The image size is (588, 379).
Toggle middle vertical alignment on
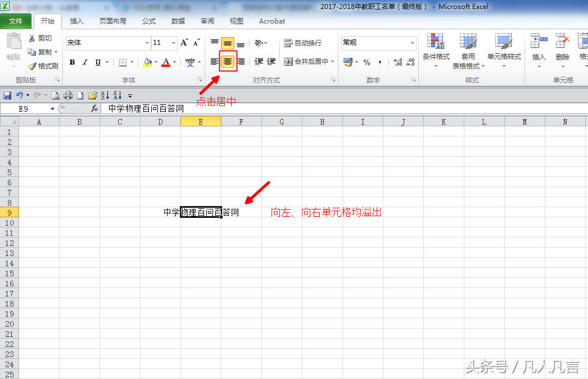pyautogui.click(x=227, y=43)
